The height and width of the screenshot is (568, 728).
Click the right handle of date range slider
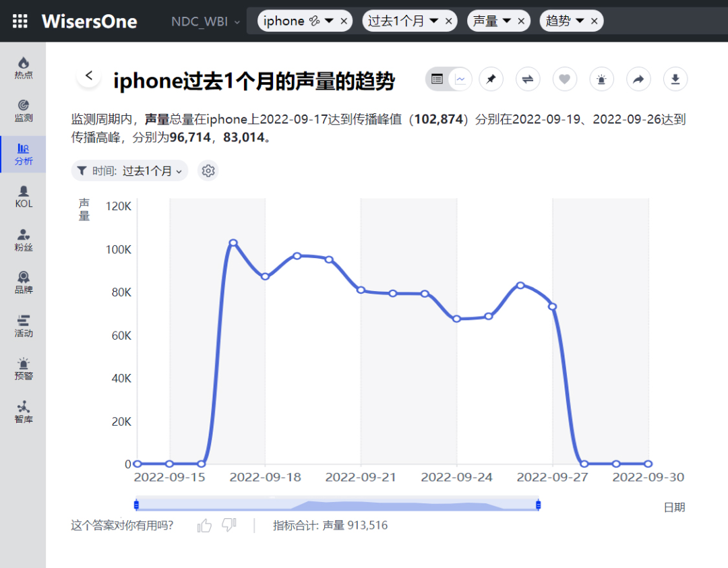pos(538,505)
